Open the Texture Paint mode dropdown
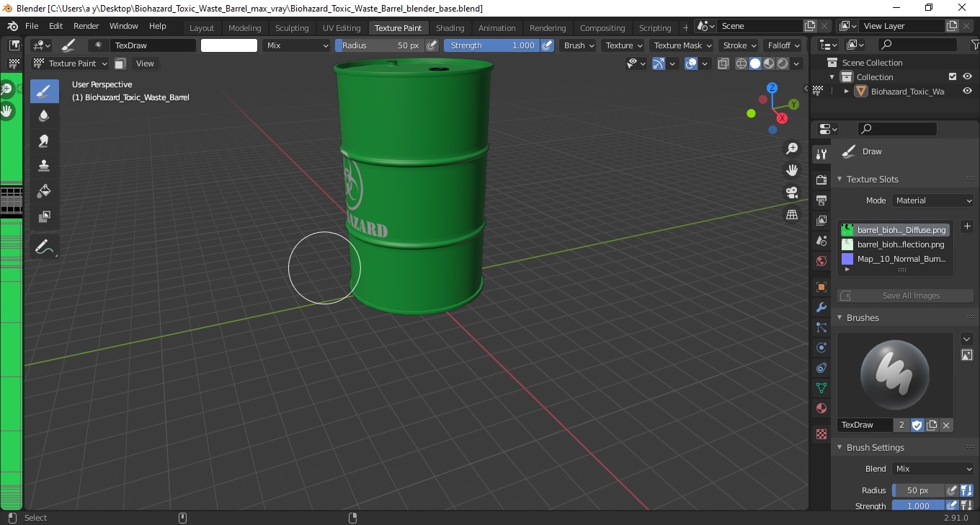This screenshot has width=980, height=525. click(70, 63)
